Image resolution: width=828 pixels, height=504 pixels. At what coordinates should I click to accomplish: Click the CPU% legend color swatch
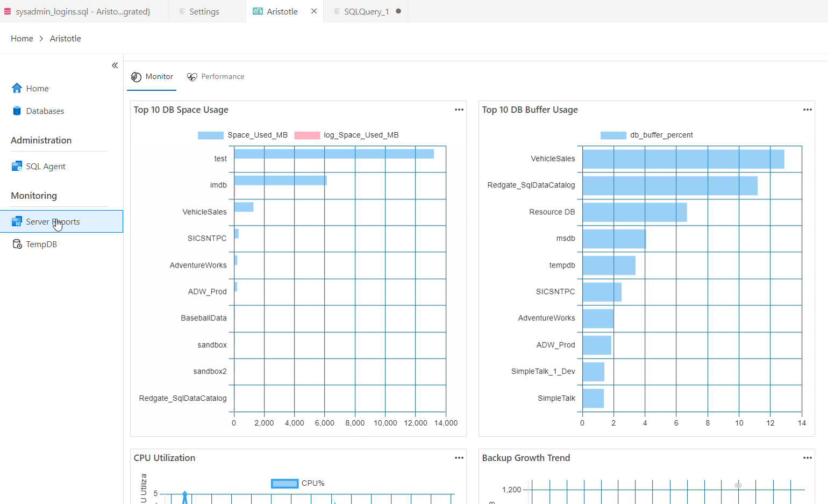(x=285, y=484)
